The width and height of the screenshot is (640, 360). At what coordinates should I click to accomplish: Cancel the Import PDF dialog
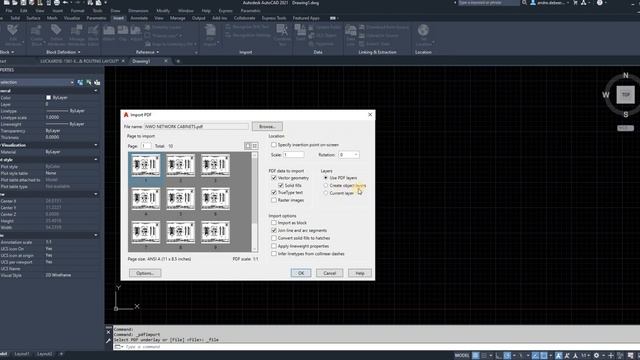click(329, 273)
